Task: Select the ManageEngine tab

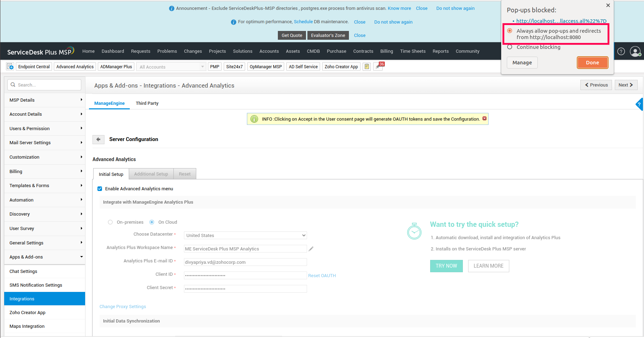Action: coord(109,103)
